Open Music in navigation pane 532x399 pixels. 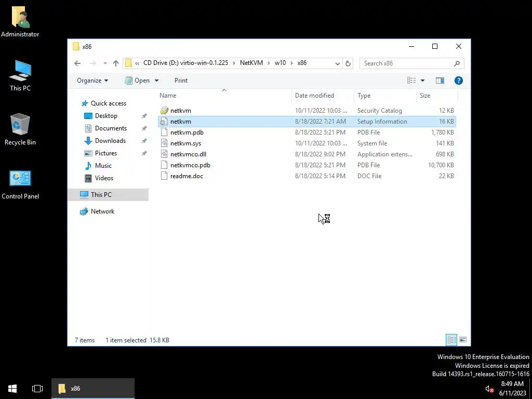click(103, 166)
